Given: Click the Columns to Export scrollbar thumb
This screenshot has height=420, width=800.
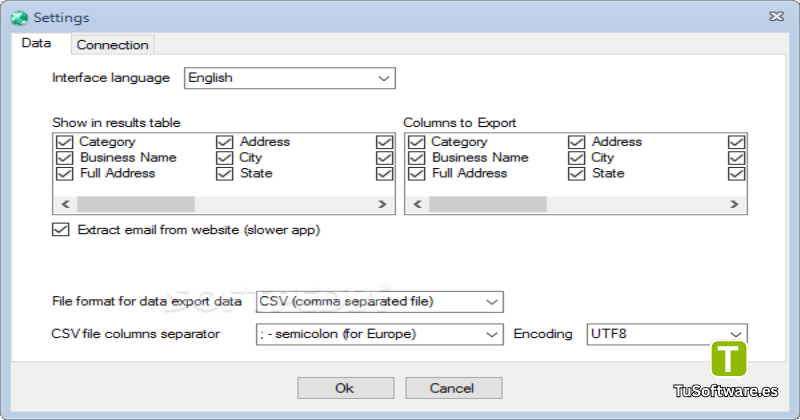Looking at the screenshot, I should click(x=488, y=204).
